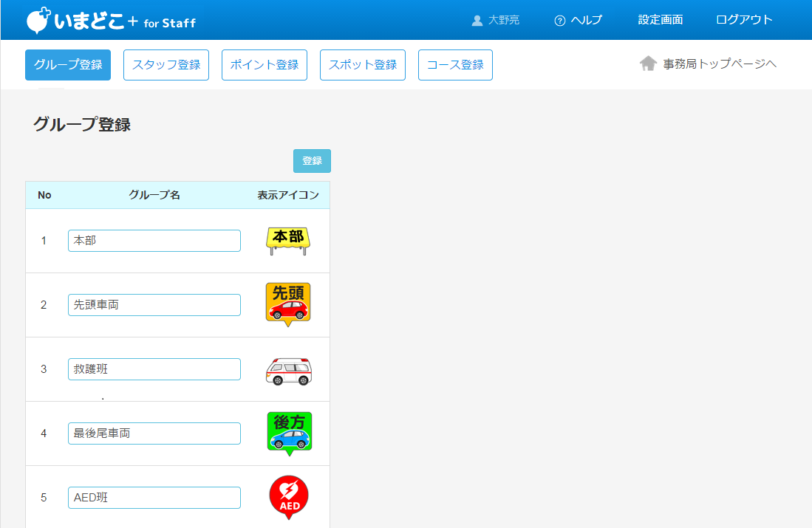The width and height of the screenshot is (812, 528).
Task: Open 設定画面 in the header
Action: (x=661, y=20)
